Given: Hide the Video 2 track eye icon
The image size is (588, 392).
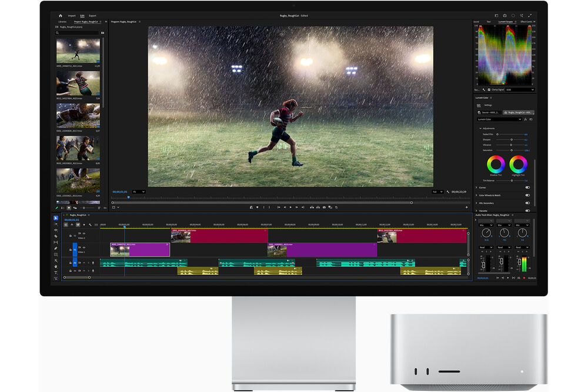Looking at the screenshot, I should (84, 233).
